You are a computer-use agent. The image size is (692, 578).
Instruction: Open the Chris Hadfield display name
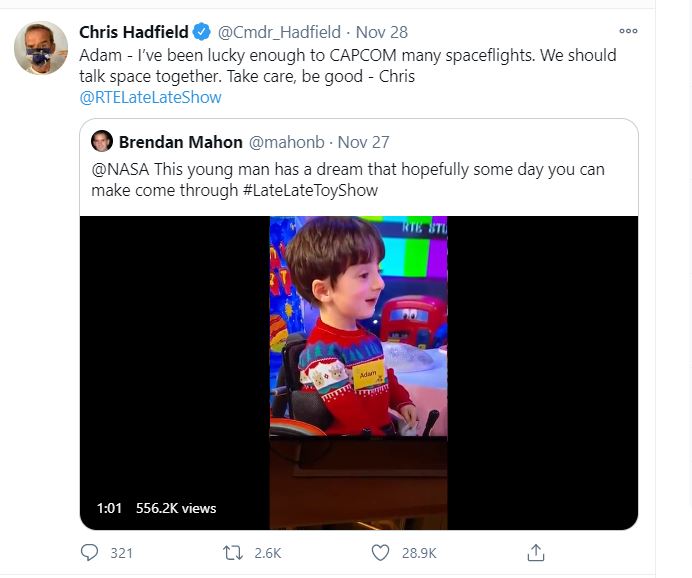coord(134,32)
